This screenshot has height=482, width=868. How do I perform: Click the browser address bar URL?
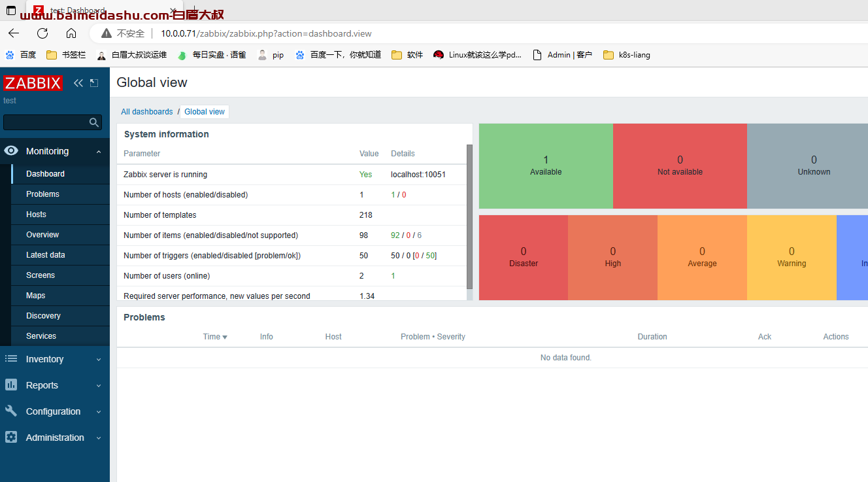[x=267, y=33]
